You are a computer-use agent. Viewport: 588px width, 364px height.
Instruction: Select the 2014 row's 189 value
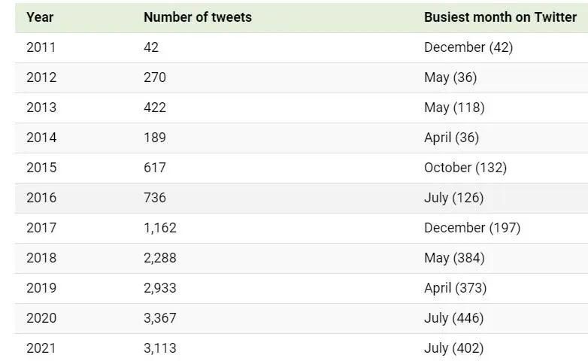point(154,138)
